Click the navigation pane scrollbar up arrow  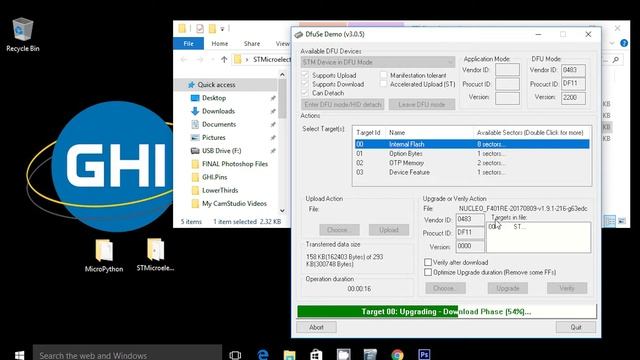pyautogui.click(x=282, y=75)
